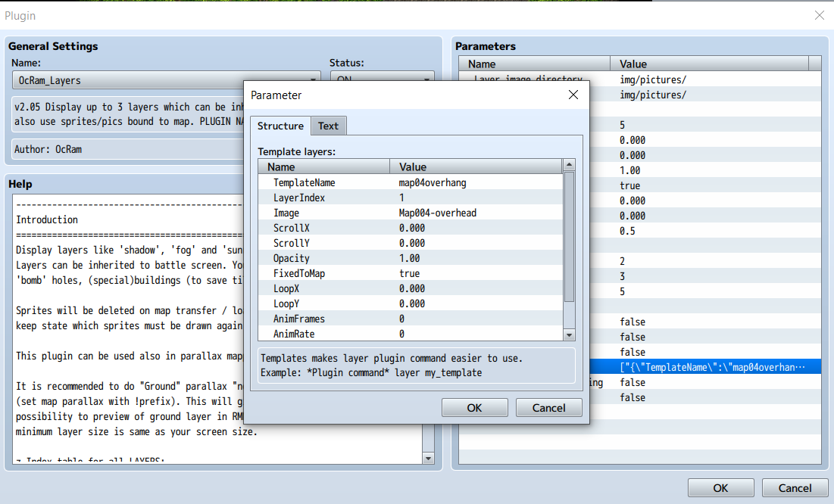The image size is (834, 504).
Task: Open the OcRam_Layers name dropdown
Action: (166, 80)
